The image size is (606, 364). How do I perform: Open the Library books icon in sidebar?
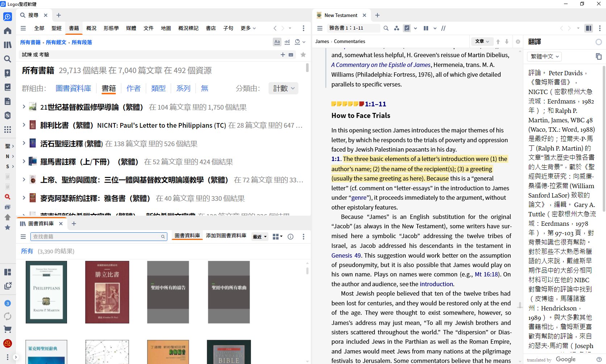coord(7,45)
